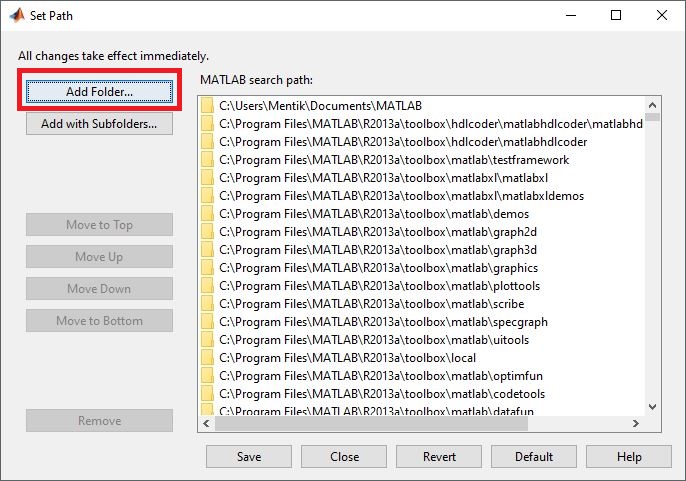This screenshot has height=481, width=686.
Task: Click folder icon beside codetools entry
Action: [207, 393]
